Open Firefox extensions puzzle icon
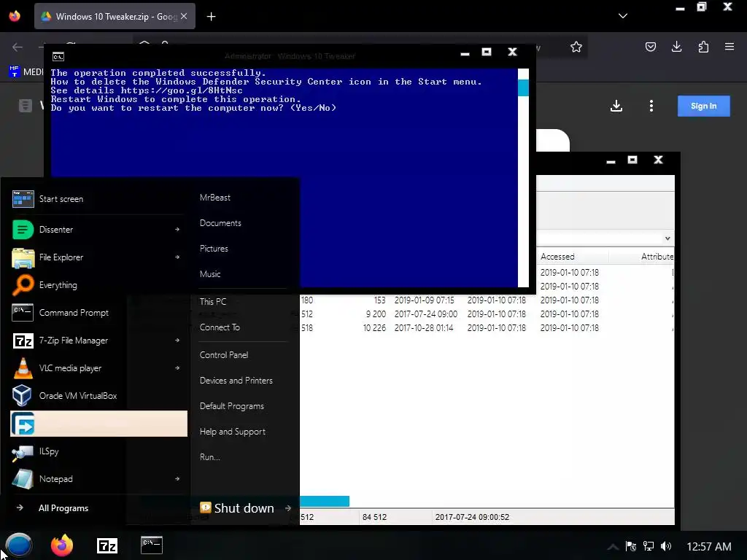The width and height of the screenshot is (747, 560). [x=703, y=47]
